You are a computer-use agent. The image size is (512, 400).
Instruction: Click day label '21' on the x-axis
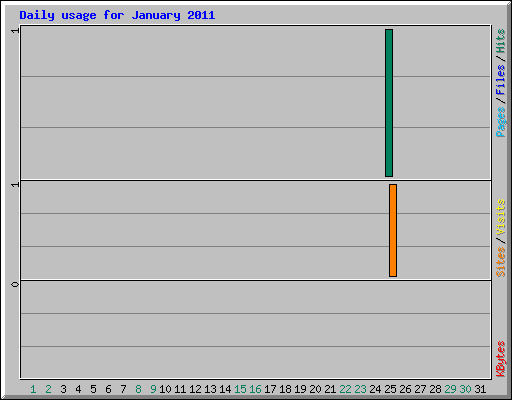point(330,389)
